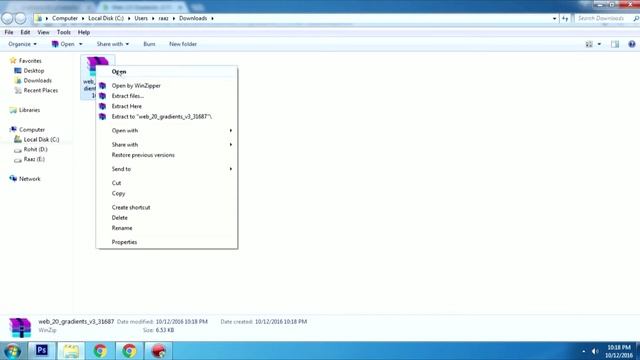Show hidden tray icons arrow

584,351
